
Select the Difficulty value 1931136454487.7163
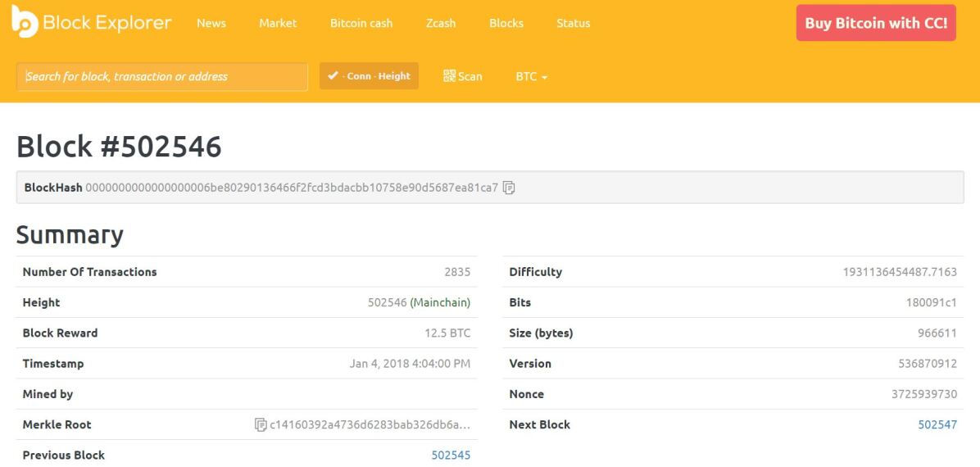coord(900,272)
